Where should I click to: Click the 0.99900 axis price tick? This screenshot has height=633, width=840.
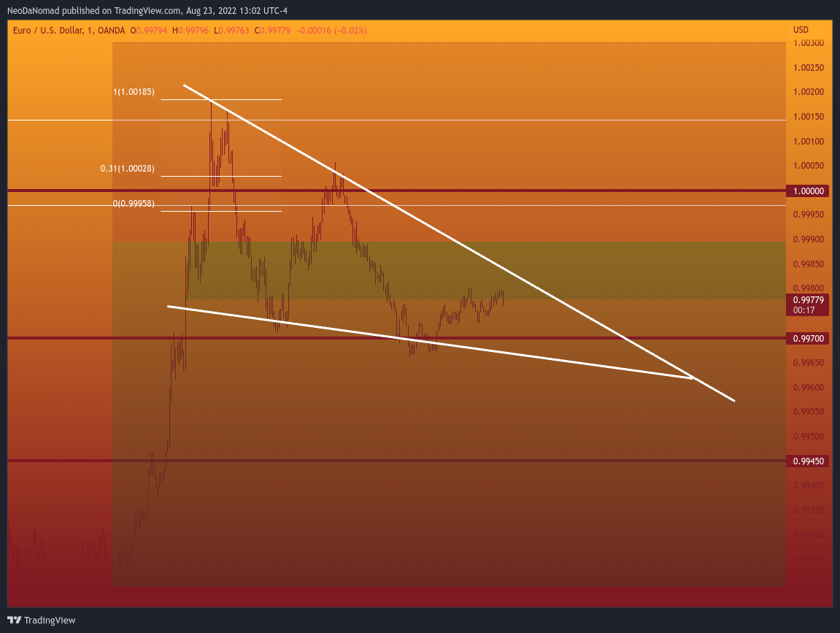(x=809, y=239)
